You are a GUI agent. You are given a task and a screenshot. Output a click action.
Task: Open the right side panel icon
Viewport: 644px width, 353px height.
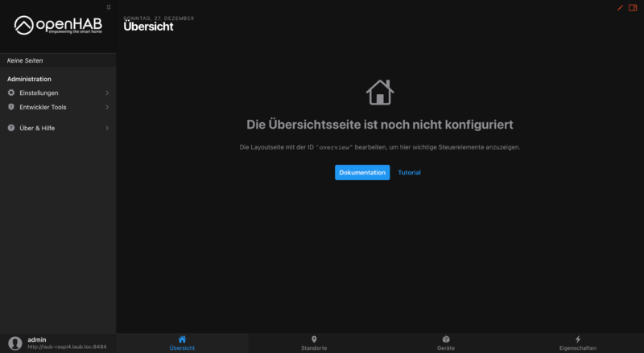pyautogui.click(x=633, y=7)
